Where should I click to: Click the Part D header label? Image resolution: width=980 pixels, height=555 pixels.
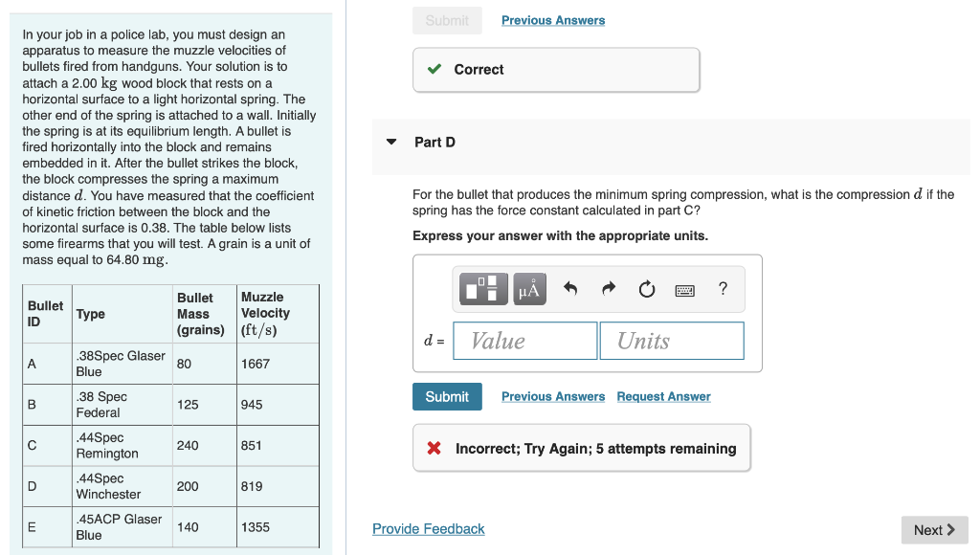[x=435, y=143]
